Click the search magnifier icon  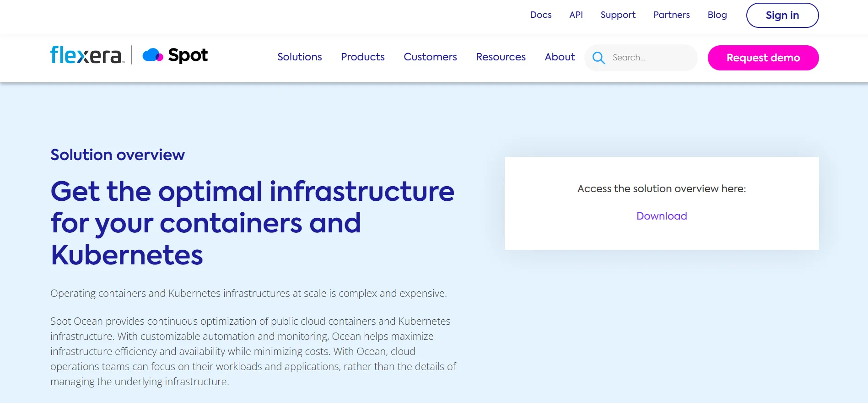(598, 58)
